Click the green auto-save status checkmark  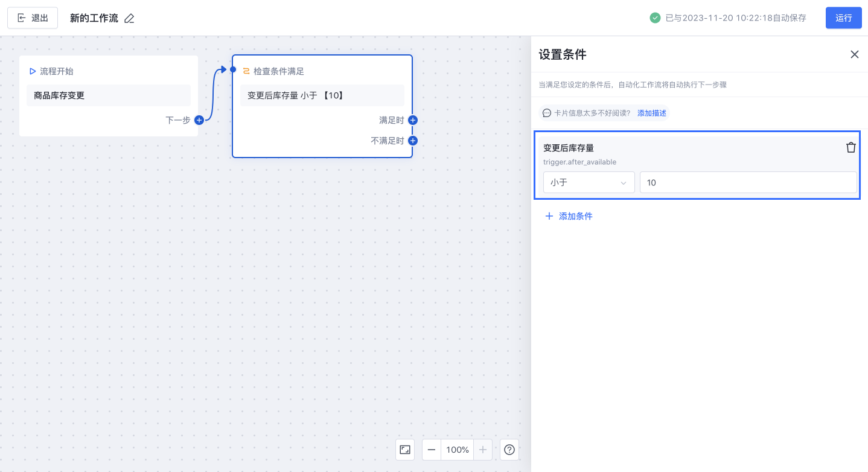point(655,18)
